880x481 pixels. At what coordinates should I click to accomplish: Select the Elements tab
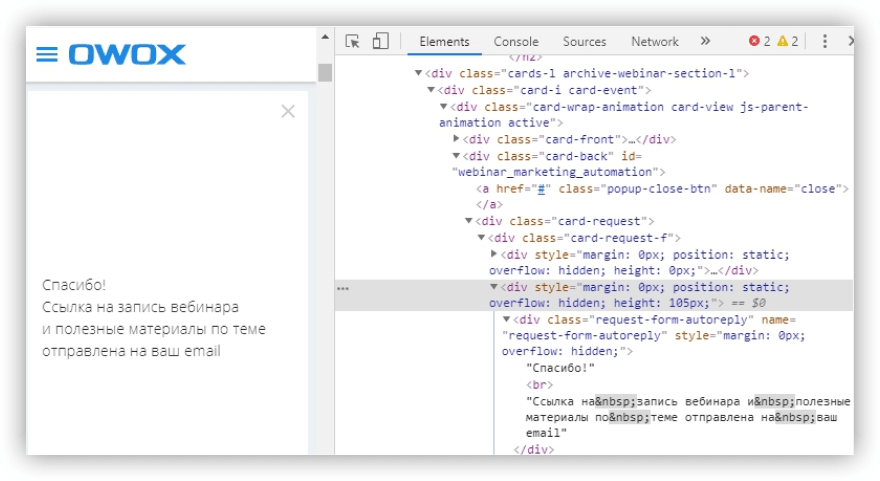tap(444, 42)
